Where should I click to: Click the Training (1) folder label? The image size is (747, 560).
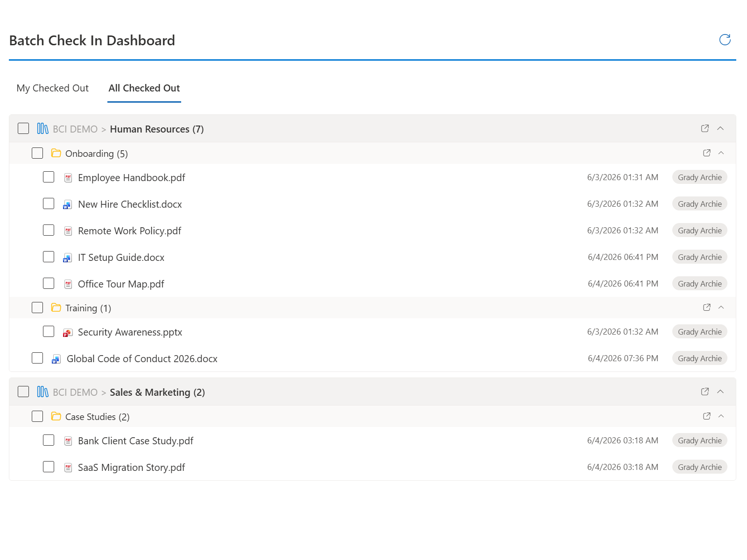pyautogui.click(x=88, y=308)
